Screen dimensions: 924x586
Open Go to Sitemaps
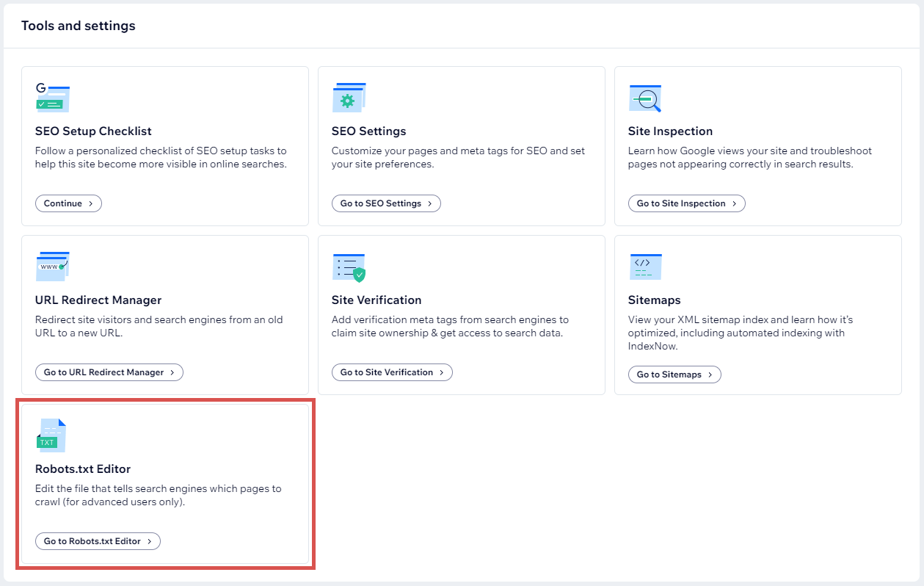[674, 375]
